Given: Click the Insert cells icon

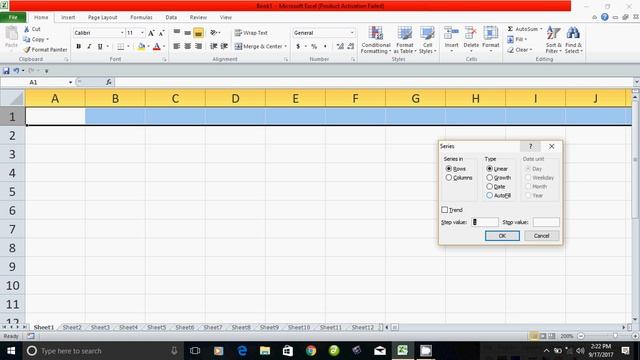Looking at the screenshot, I should 451,33.
